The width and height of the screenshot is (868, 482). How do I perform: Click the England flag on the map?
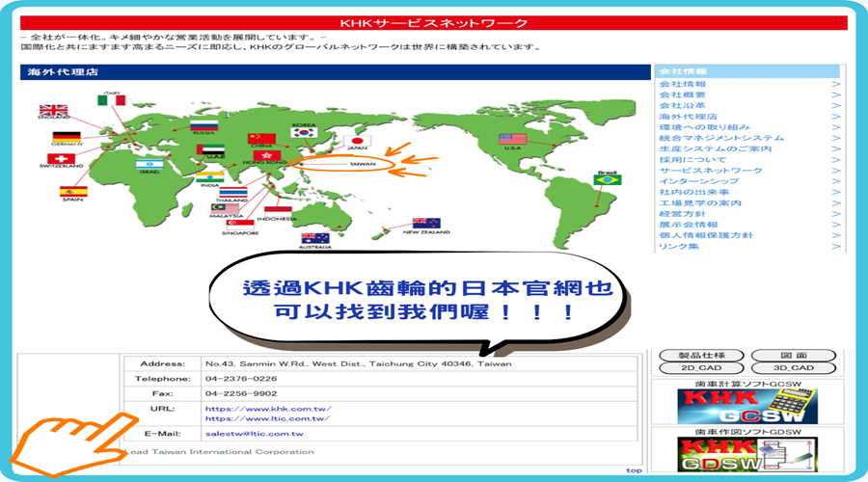(x=52, y=109)
